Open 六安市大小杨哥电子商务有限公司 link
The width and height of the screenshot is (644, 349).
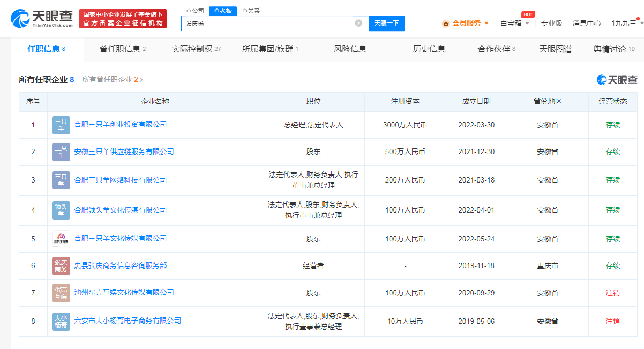tap(128, 321)
